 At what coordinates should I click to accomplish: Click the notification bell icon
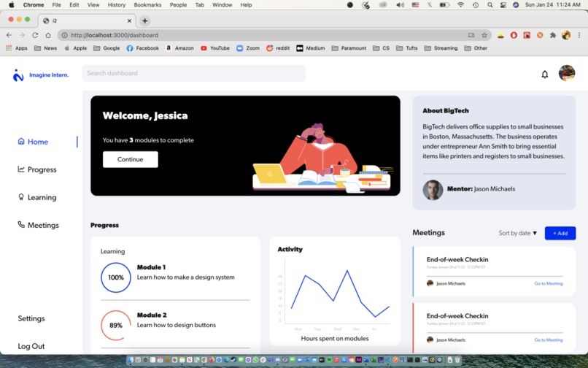click(x=544, y=74)
